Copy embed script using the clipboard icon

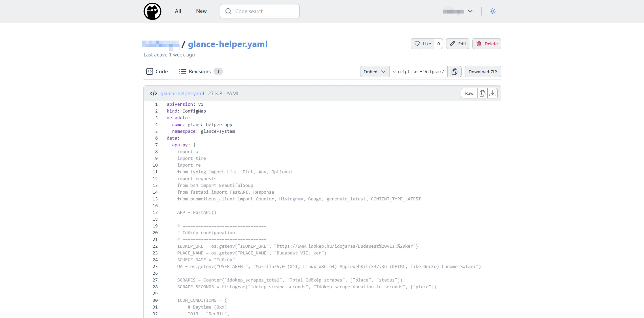click(454, 71)
